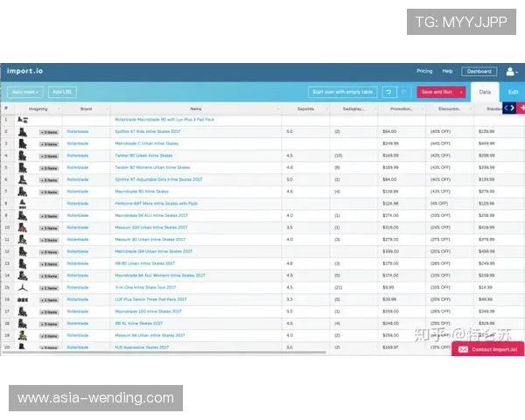The height and width of the screenshot is (420, 525).
Task: Select $319.00 price in row 10
Action: click(x=390, y=227)
